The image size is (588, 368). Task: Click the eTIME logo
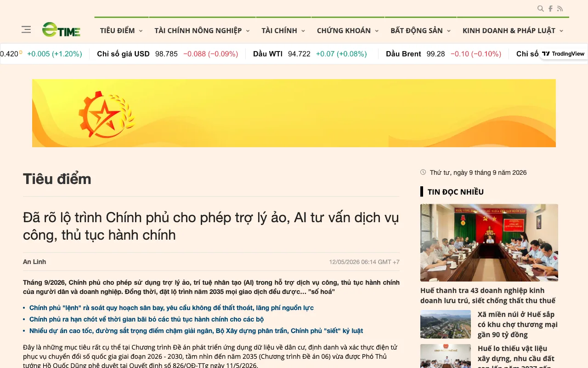click(x=61, y=30)
